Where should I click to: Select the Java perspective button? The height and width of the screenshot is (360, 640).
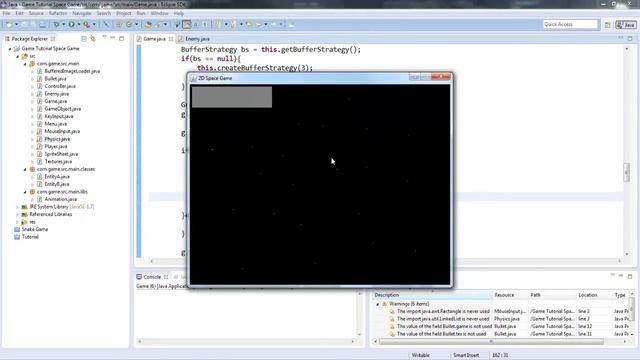pyautogui.click(x=626, y=25)
